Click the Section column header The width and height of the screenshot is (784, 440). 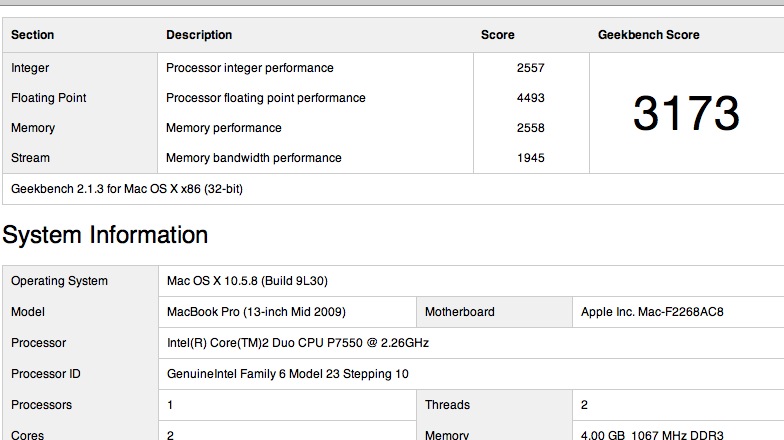(x=32, y=35)
